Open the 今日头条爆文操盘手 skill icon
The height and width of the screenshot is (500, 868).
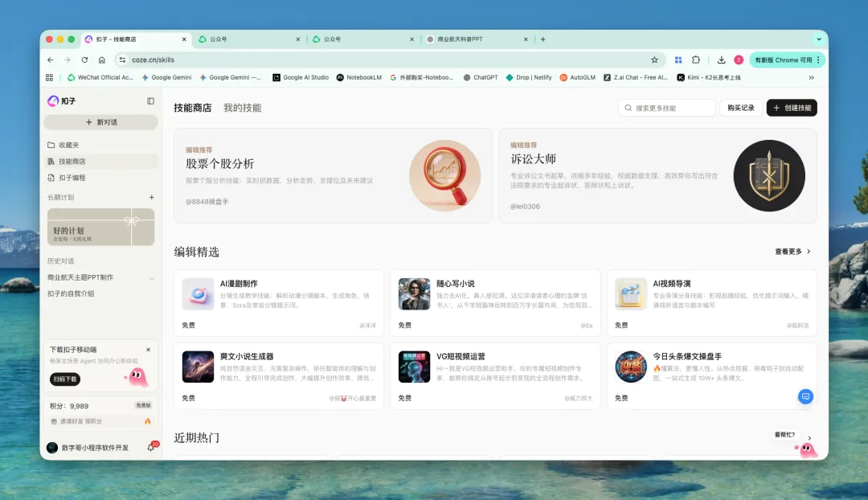point(631,367)
